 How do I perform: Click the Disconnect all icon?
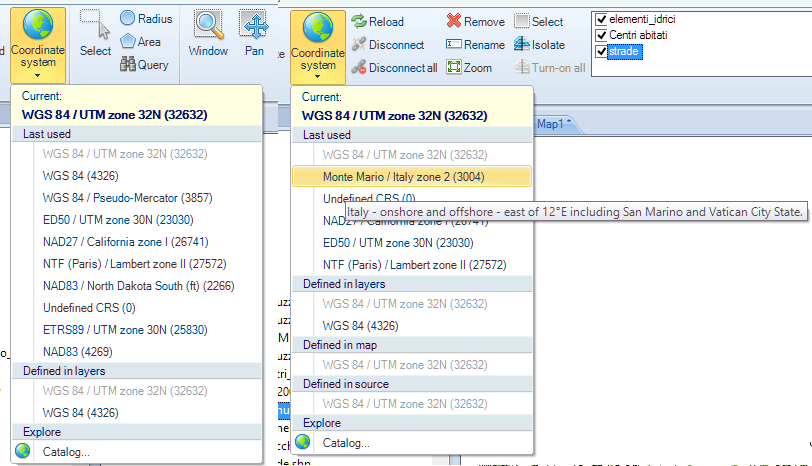358,67
